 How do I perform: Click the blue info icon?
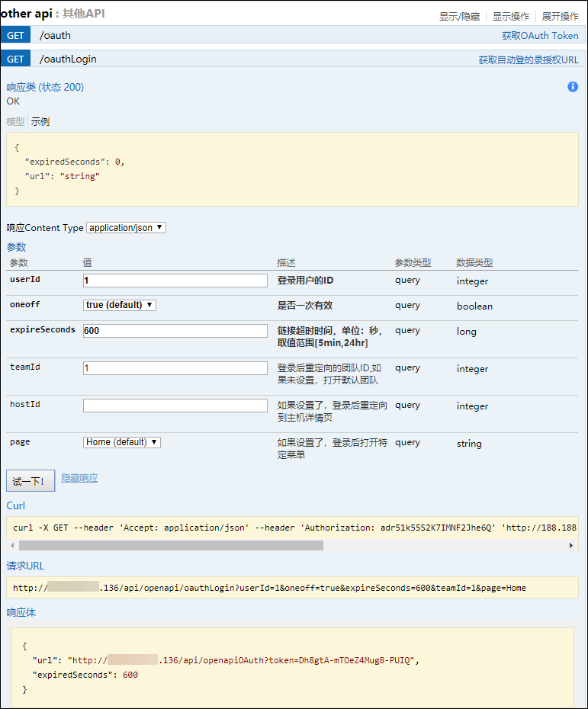573,87
